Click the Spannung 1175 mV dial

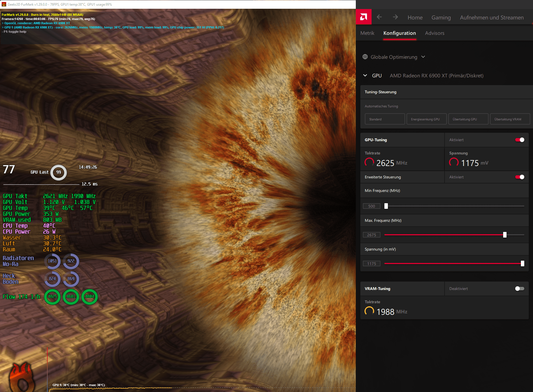pos(454,162)
